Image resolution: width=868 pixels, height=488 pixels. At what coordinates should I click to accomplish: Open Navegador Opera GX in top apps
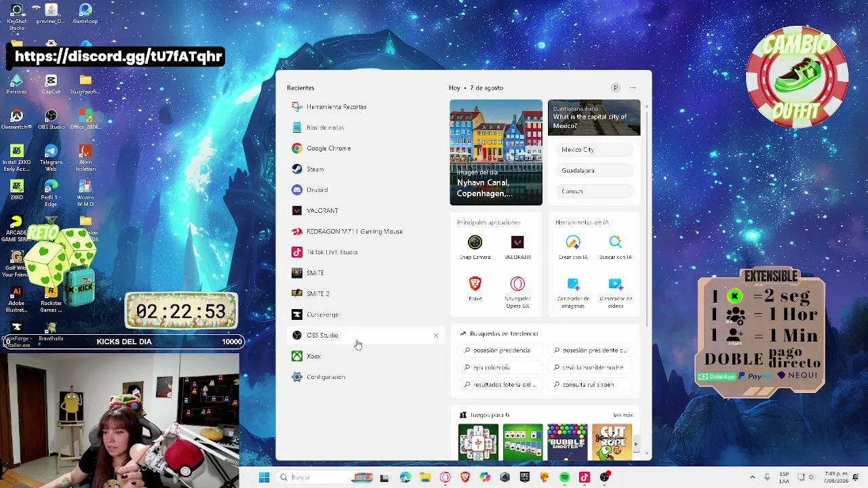coord(517,292)
